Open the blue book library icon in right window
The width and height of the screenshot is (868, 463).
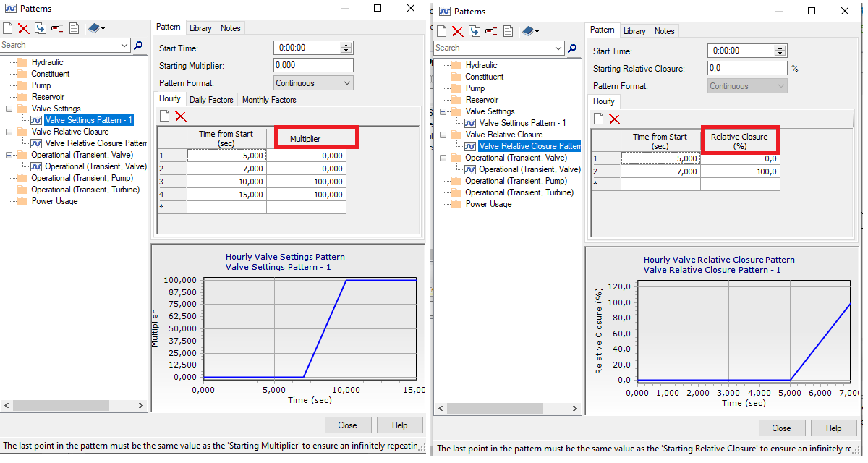click(x=530, y=31)
